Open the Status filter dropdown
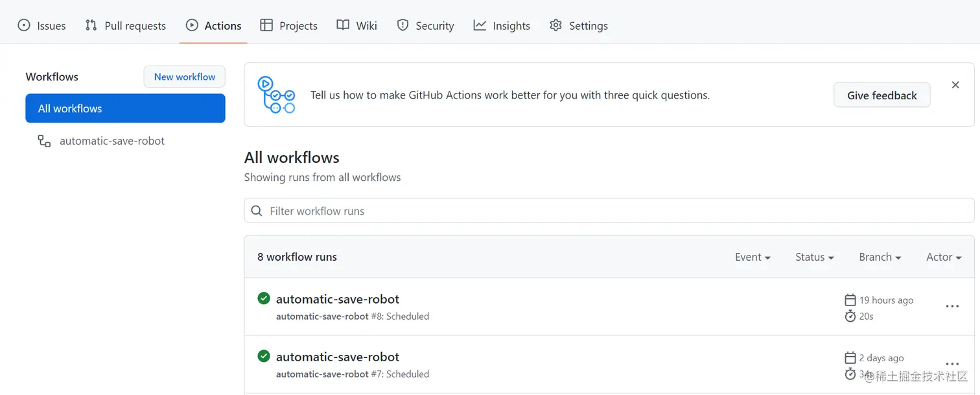The height and width of the screenshot is (395, 980). (815, 257)
